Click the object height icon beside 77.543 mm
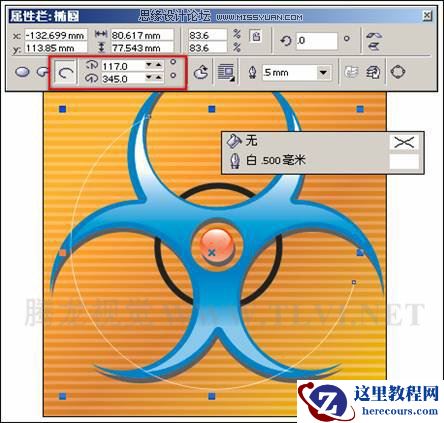This screenshot has width=444, height=423. pos(102,48)
